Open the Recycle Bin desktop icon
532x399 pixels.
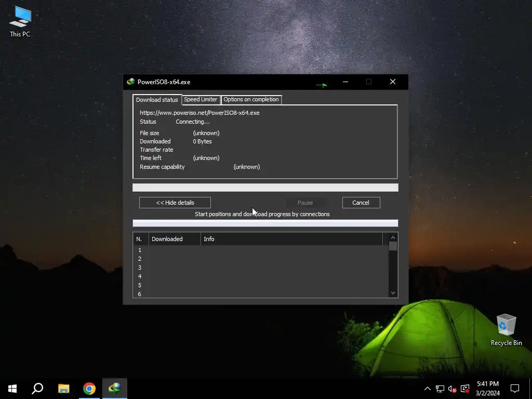coord(506,329)
